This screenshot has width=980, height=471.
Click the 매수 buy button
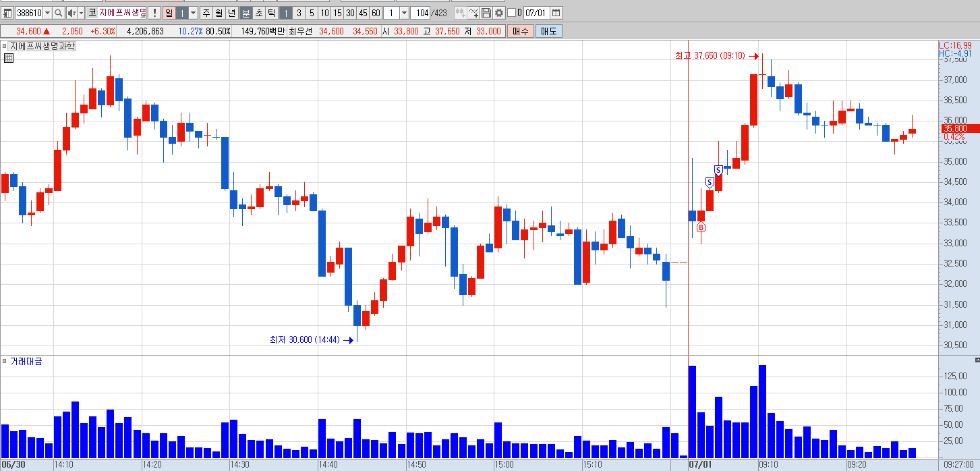[521, 31]
